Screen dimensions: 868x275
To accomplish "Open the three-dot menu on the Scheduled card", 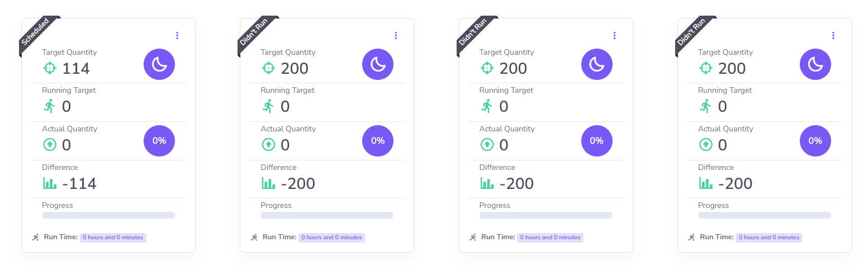I will click(x=177, y=36).
